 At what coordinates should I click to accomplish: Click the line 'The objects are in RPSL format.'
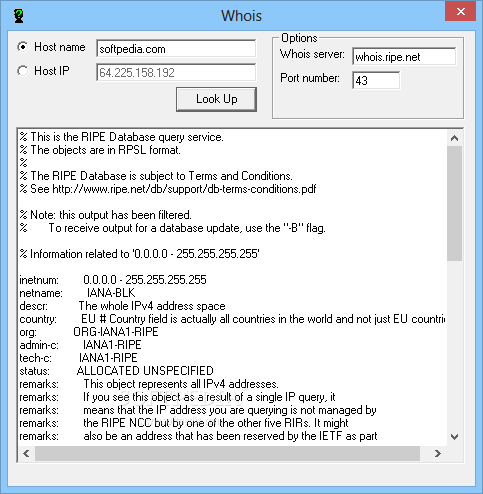click(100, 150)
